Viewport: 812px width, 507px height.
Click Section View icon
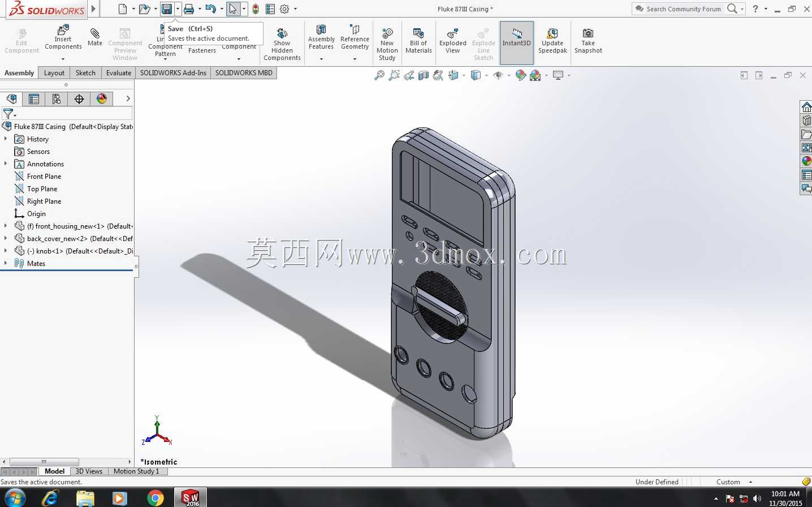424,75
